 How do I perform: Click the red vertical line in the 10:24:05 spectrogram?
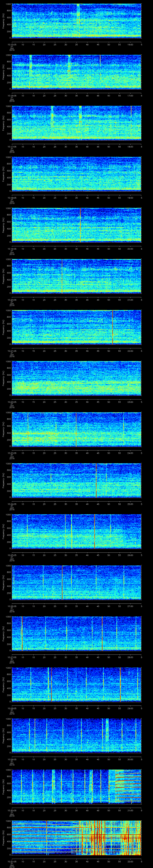click(x=97, y=480)
